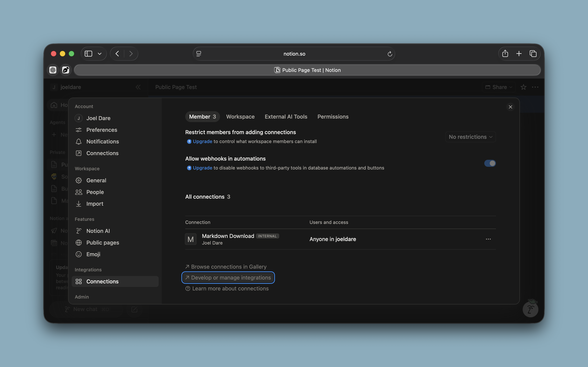Open the No restrictions dropdown
Viewport: 588px width, 367px height.
tap(470, 137)
